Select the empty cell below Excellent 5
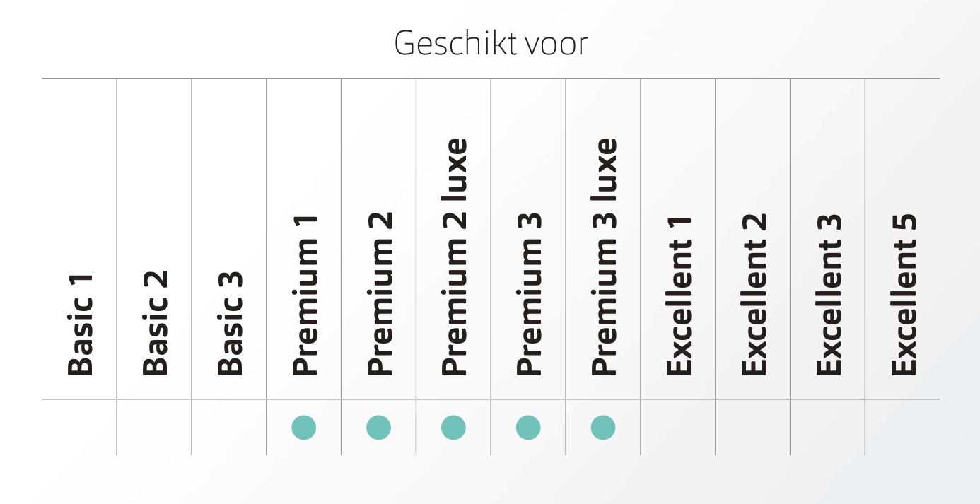The width and height of the screenshot is (980, 504). pos(902,427)
